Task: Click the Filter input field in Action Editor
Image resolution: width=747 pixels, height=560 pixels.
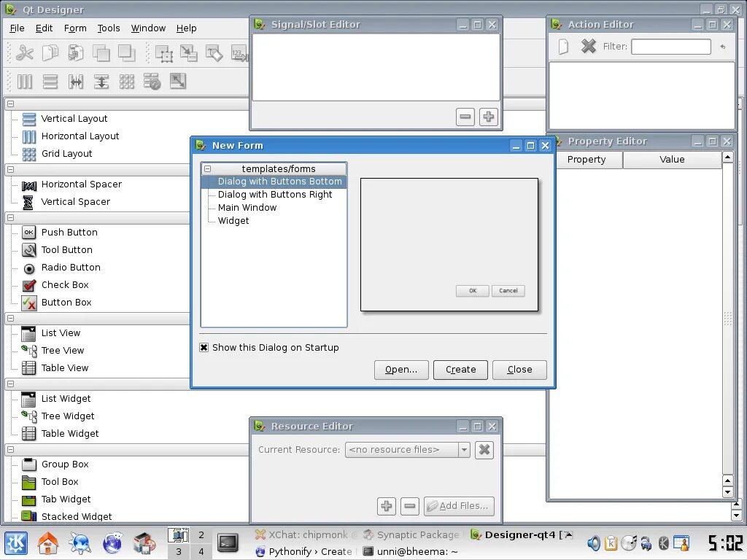Action: [x=671, y=47]
